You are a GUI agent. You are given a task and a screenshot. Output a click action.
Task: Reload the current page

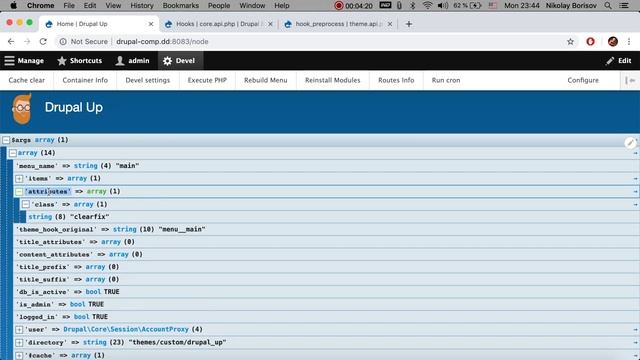43,42
